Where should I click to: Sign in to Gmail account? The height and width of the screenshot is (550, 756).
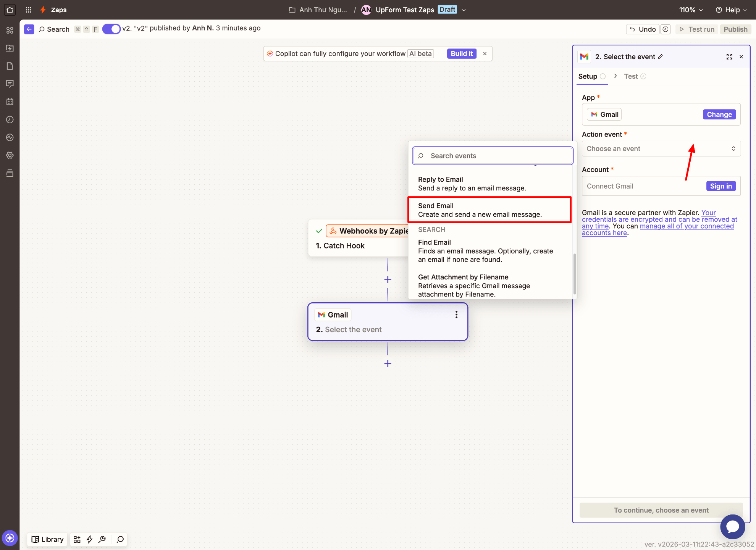[x=720, y=186]
